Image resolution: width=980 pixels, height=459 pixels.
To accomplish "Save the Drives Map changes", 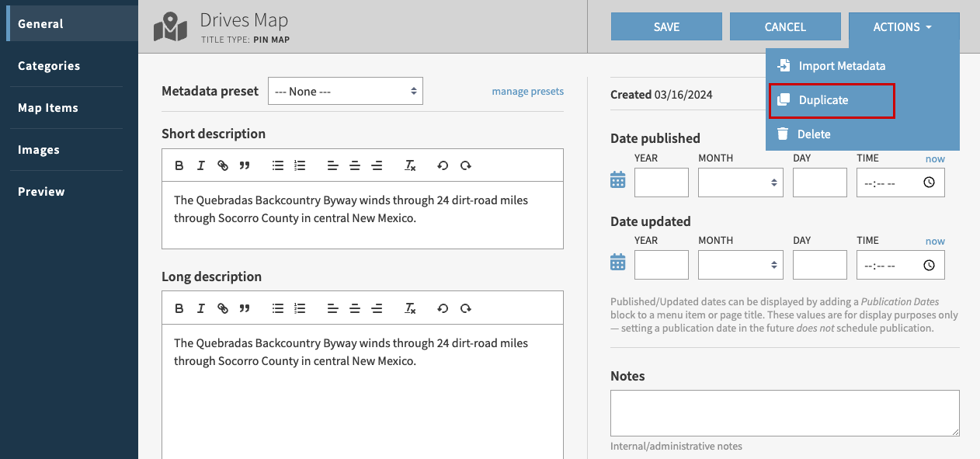I will [x=665, y=26].
